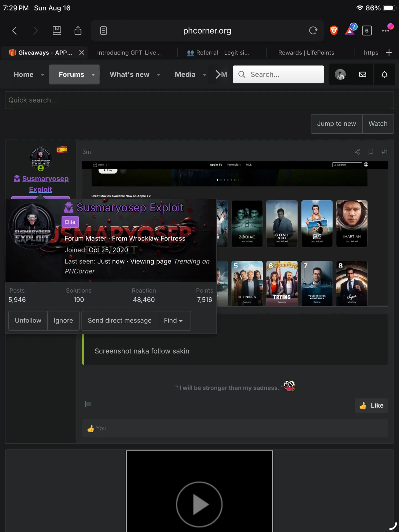Click the You reaction entry
Image resolution: width=399 pixels, height=532 pixels.
pos(101,428)
